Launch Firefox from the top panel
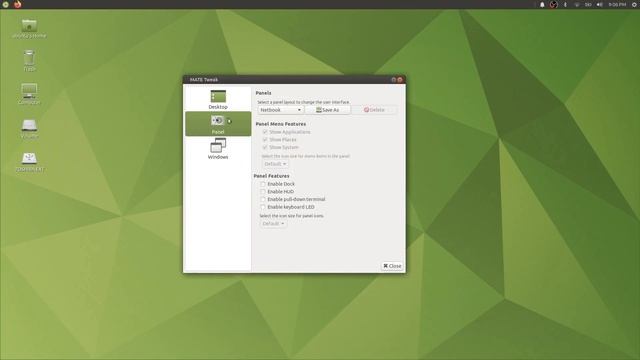 point(18,4)
